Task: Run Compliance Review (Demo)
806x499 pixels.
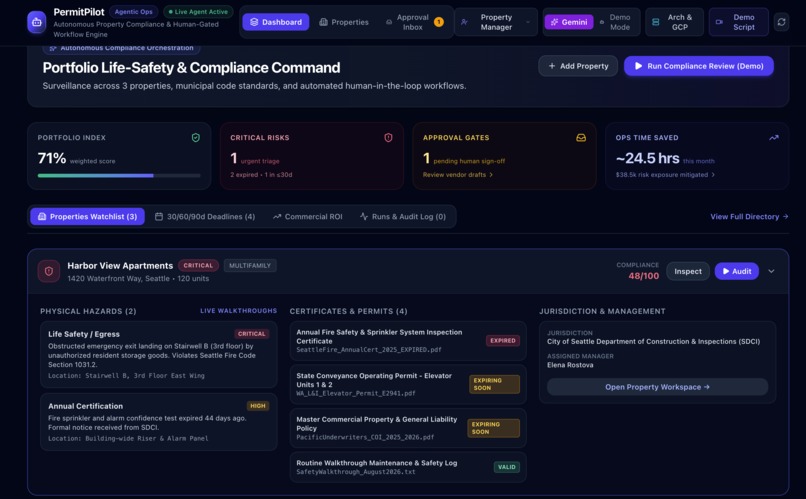Action: click(699, 66)
